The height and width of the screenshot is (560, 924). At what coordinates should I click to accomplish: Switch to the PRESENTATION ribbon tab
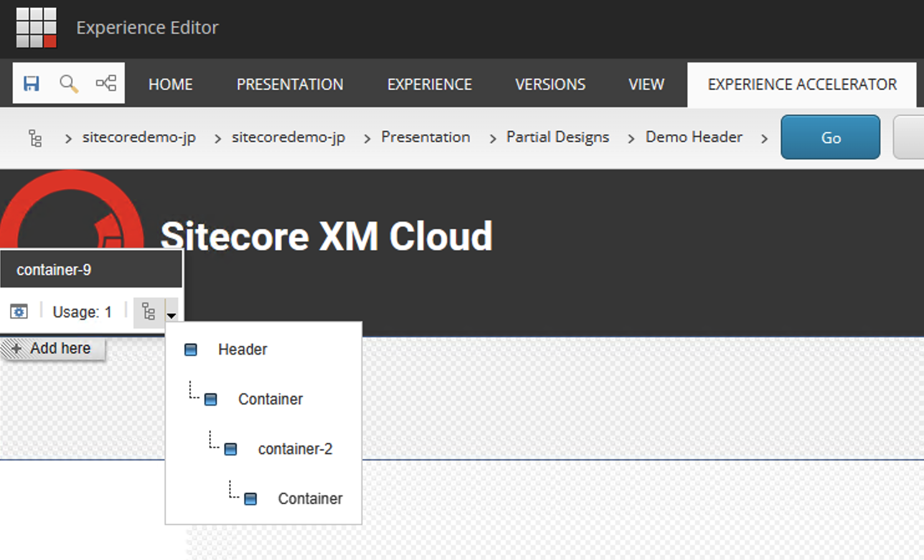click(290, 84)
